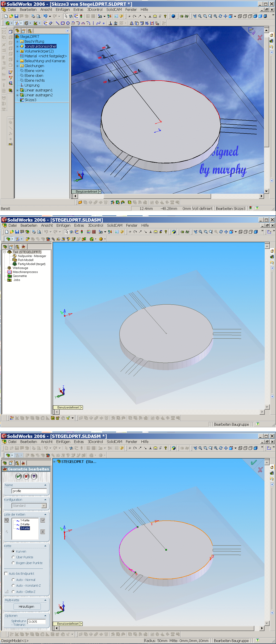276x644 pixels.
Task: Click accept chain checkmark beside Liste der Ketten
Action: [x=43, y=520]
